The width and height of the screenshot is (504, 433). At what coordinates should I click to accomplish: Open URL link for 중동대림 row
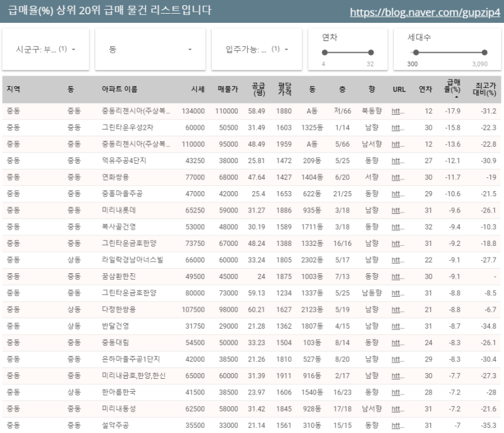pos(398,342)
